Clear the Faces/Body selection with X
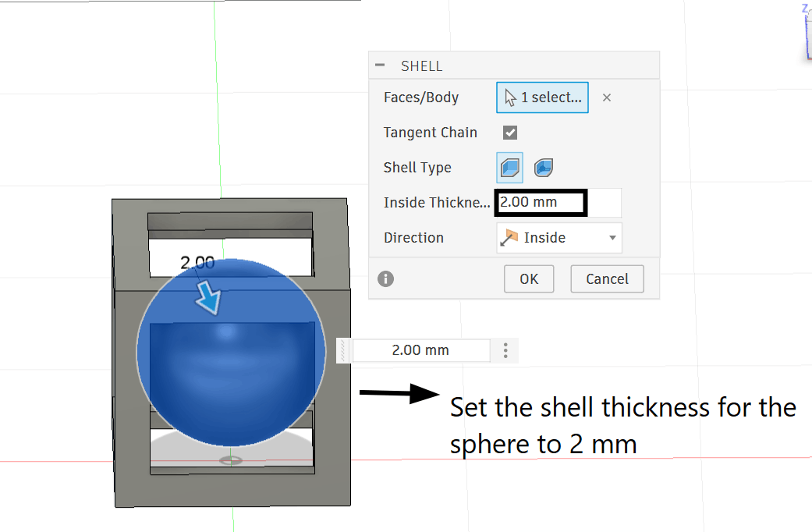This screenshot has width=812, height=532. tap(607, 98)
